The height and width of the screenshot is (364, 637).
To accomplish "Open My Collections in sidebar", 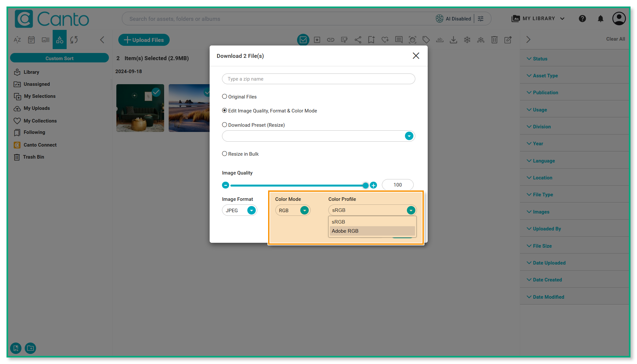I will tap(40, 121).
